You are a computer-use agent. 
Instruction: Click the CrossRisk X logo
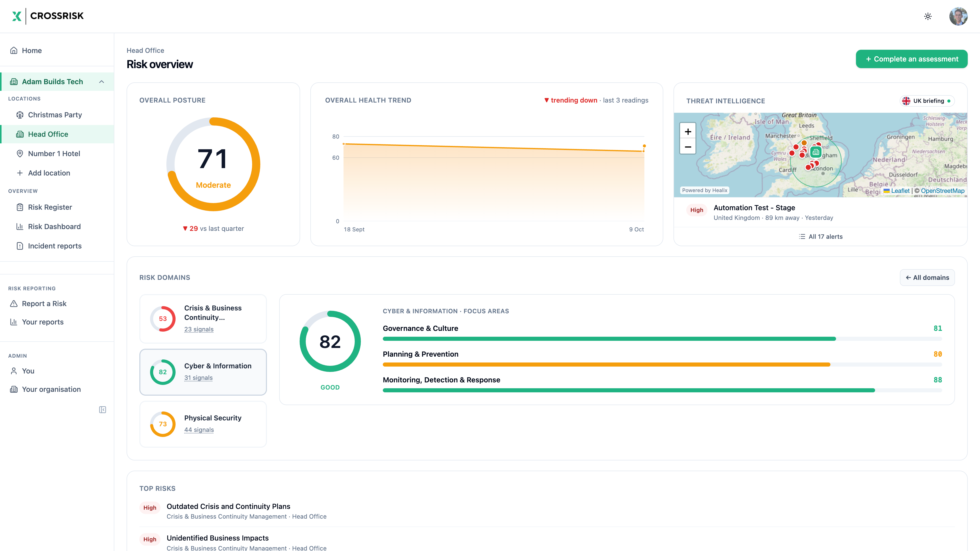16,16
